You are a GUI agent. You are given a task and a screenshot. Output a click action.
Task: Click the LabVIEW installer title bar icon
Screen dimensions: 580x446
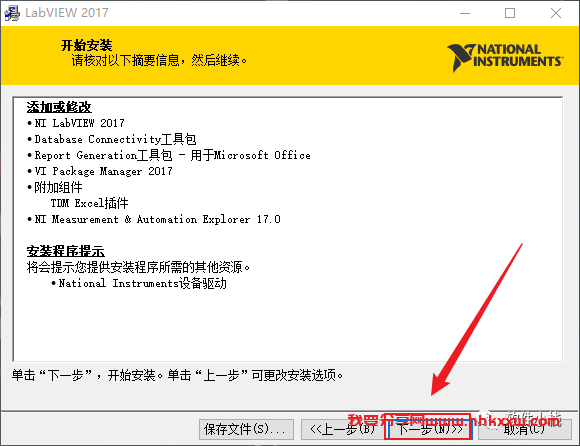[x=12, y=13]
